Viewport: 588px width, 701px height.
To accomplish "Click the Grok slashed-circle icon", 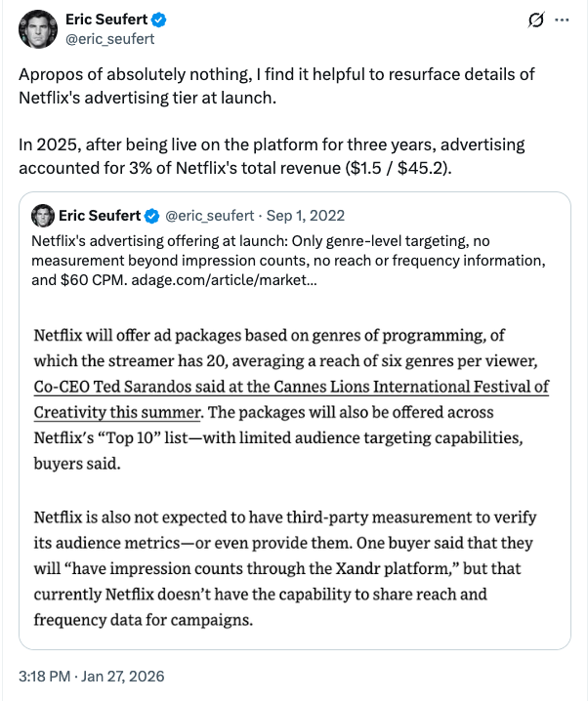I will click(x=534, y=20).
